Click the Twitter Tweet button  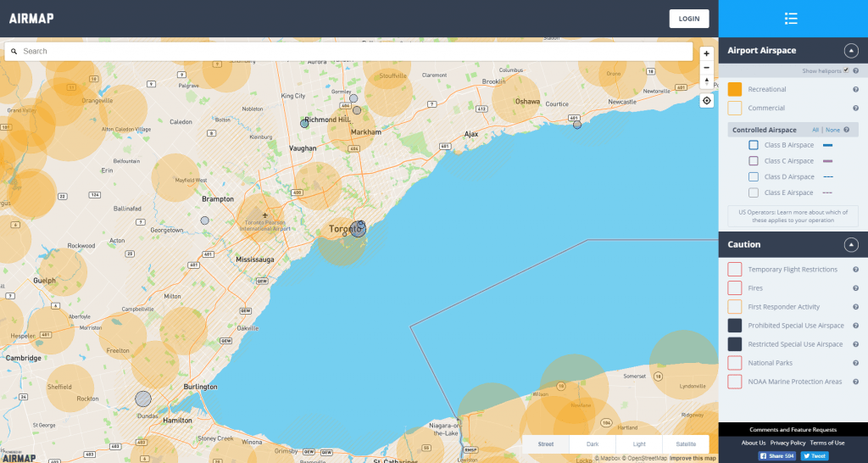[x=815, y=456]
